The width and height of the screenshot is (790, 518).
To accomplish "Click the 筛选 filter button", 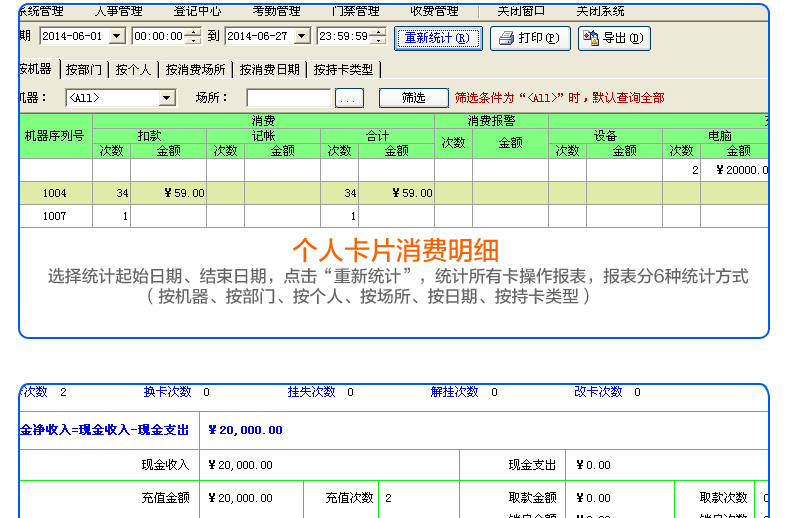I will [413, 98].
